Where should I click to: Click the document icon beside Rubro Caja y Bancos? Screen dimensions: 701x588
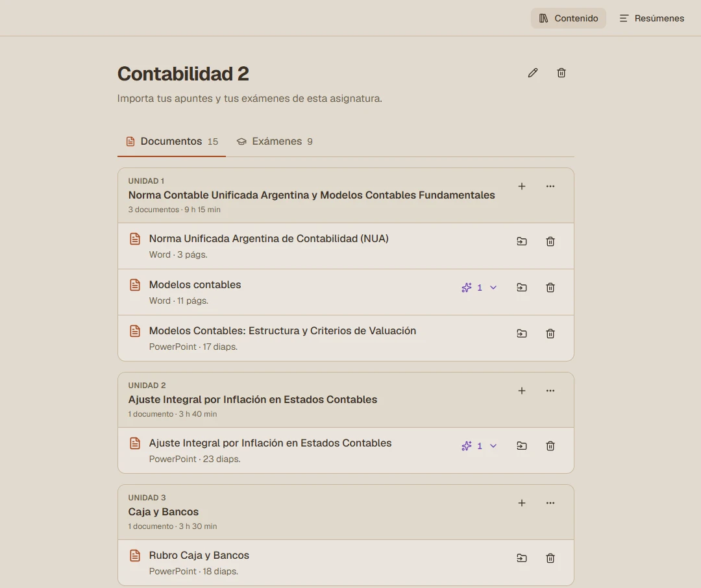135,556
